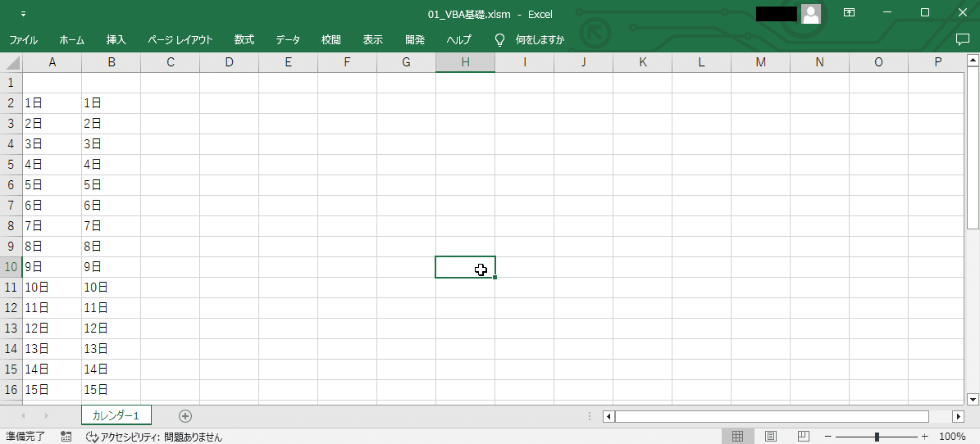Click cell B16 containing 15日
This screenshot has width=980, height=444.
coord(112,390)
